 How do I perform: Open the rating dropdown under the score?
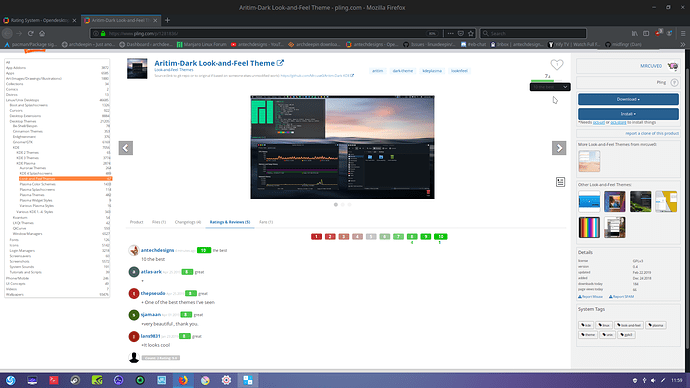pos(550,87)
